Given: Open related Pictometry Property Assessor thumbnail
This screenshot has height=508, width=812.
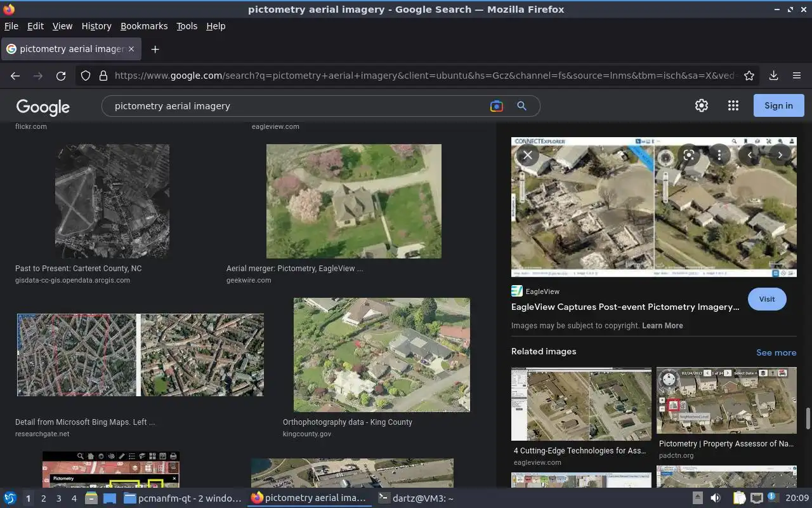Looking at the screenshot, I should point(726,401).
